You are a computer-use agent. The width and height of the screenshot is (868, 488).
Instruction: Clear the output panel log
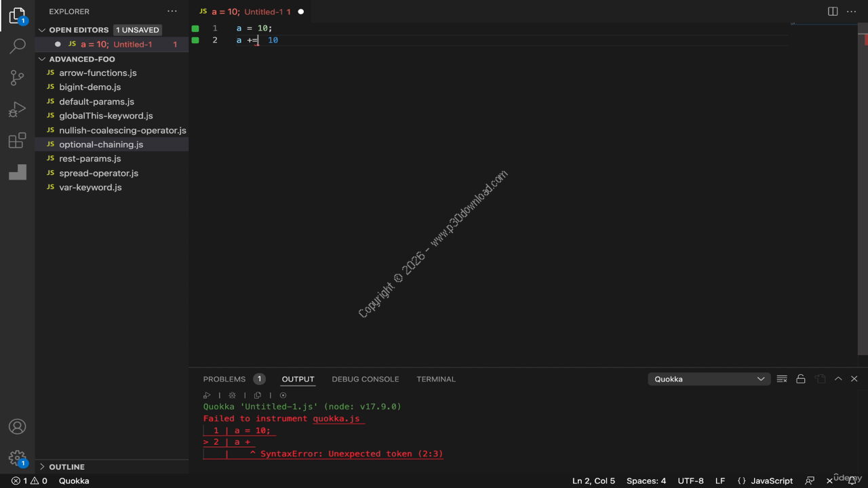tap(782, 379)
